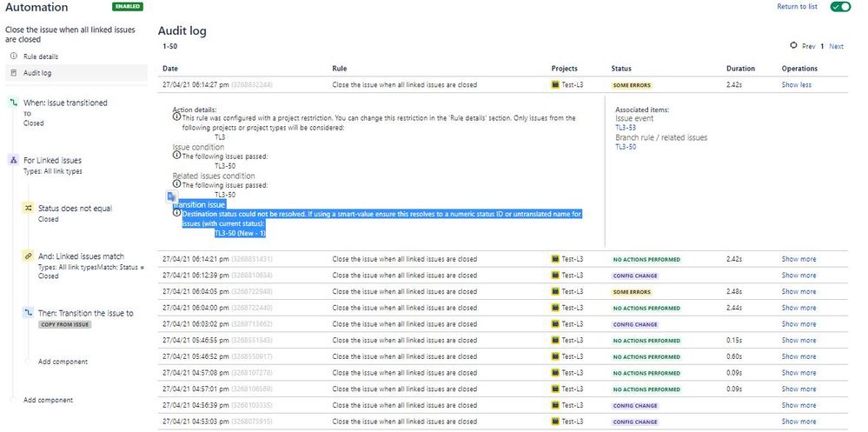Open For Linked issues branch component
868x432 pixels.
click(53, 160)
